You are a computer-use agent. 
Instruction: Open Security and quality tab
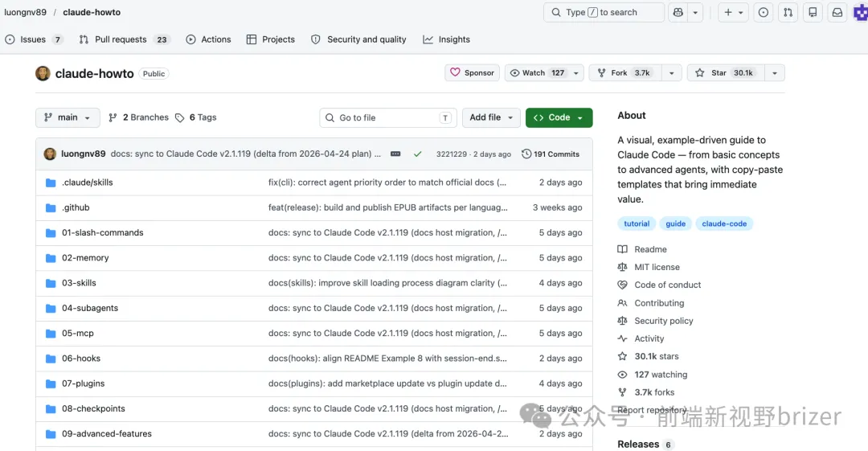358,39
